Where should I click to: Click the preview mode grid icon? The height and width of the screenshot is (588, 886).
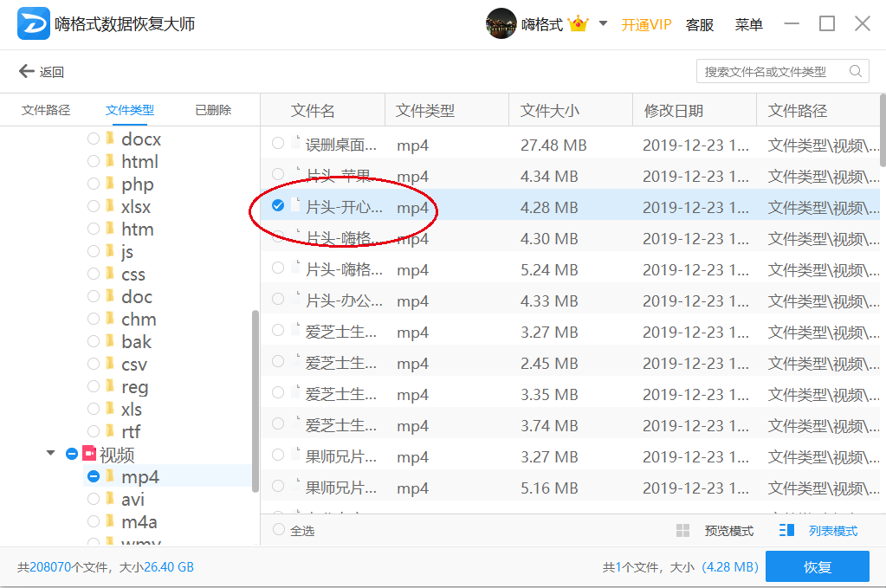pos(682,530)
